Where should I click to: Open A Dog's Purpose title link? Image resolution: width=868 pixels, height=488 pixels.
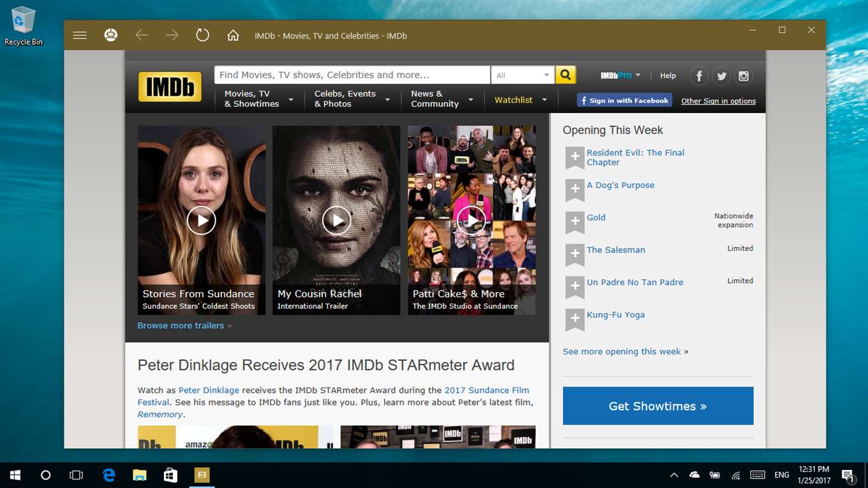point(620,185)
